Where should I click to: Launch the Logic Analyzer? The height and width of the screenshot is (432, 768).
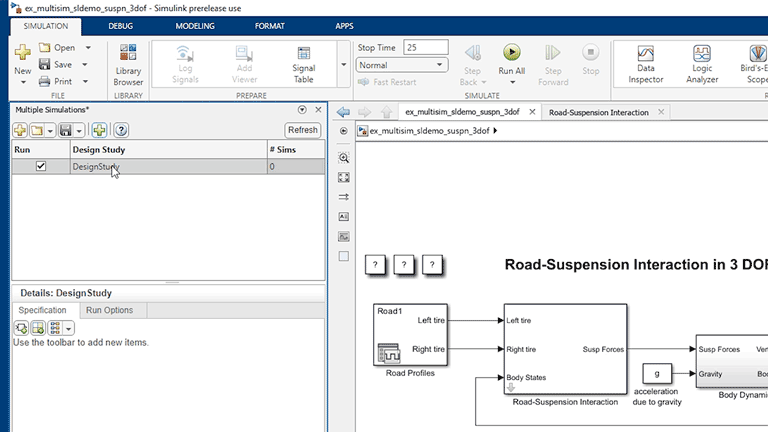tap(702, 65)
